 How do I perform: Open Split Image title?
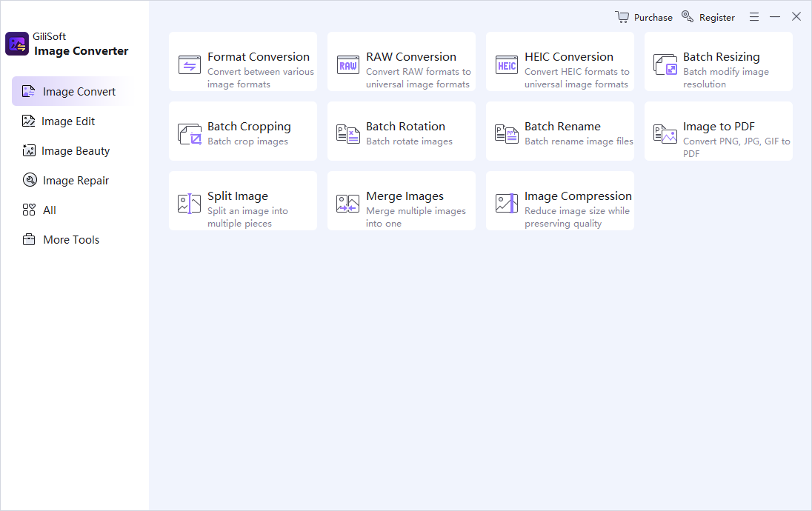pyautogui.click(x=238, y=196)
